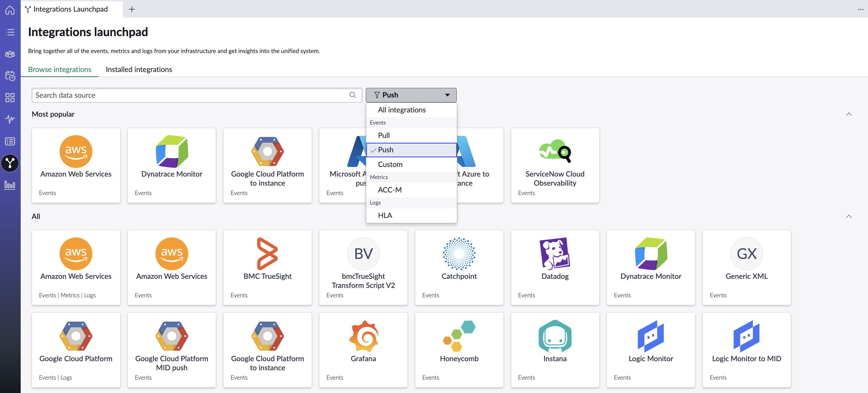The height and width of the screenshot is (393, 868).
Task: Click the Grafana logo
Action: (x=363, y=336)
